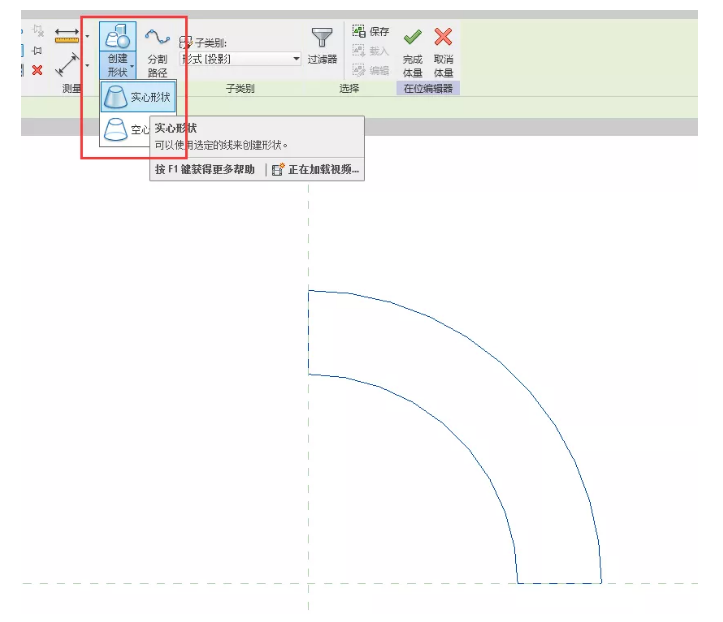Click the 测量 panel label

pyautogui.click(x=71, y=88)
